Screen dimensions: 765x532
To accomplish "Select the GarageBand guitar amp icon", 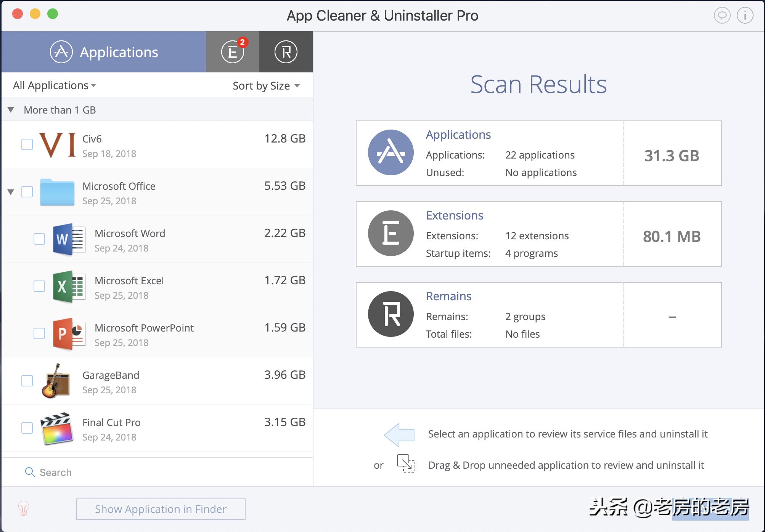I will (57, 381).
